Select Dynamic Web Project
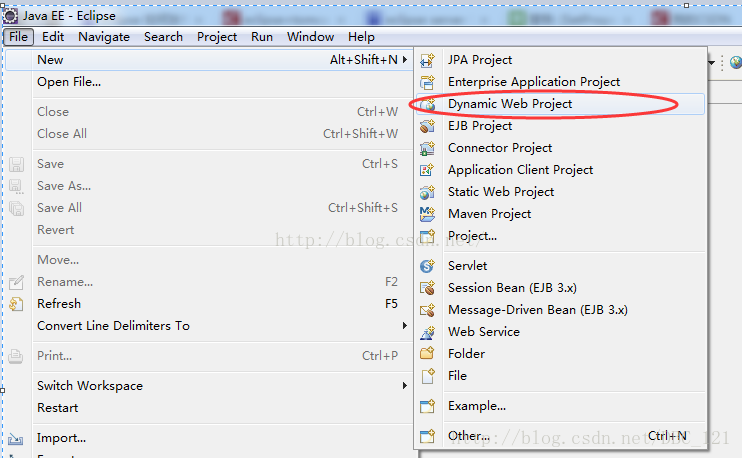 560,104
